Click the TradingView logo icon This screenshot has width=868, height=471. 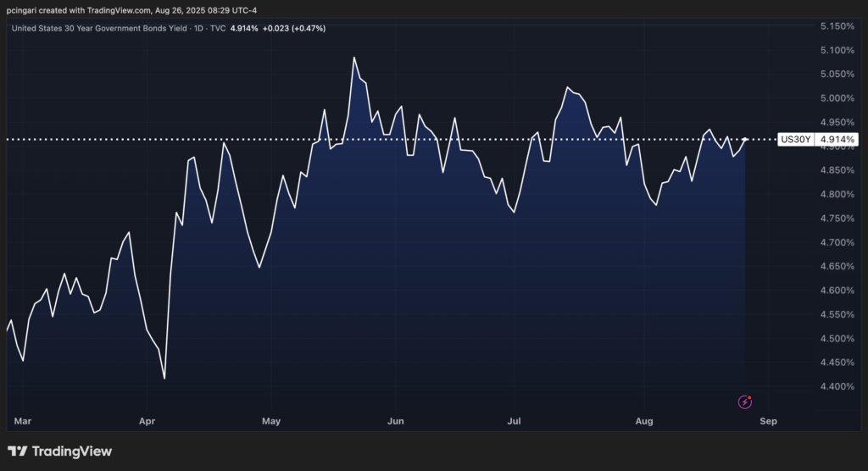click(x=17, y=452)
